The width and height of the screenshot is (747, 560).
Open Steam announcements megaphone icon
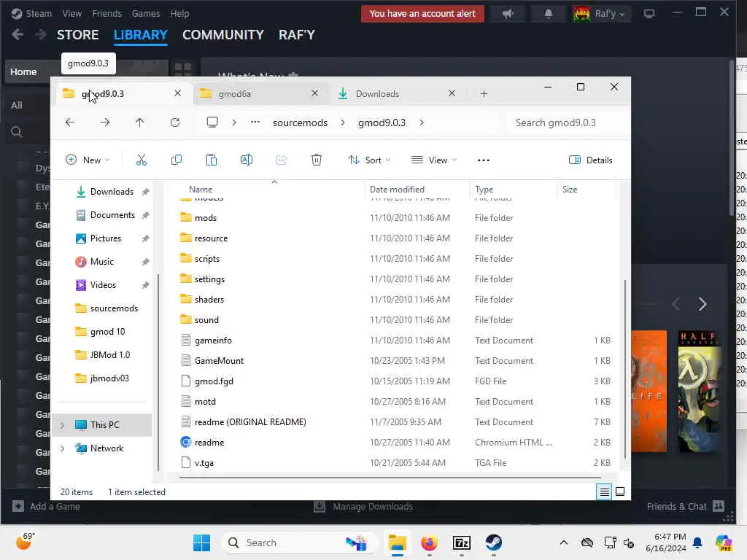(x=508, y=14)
